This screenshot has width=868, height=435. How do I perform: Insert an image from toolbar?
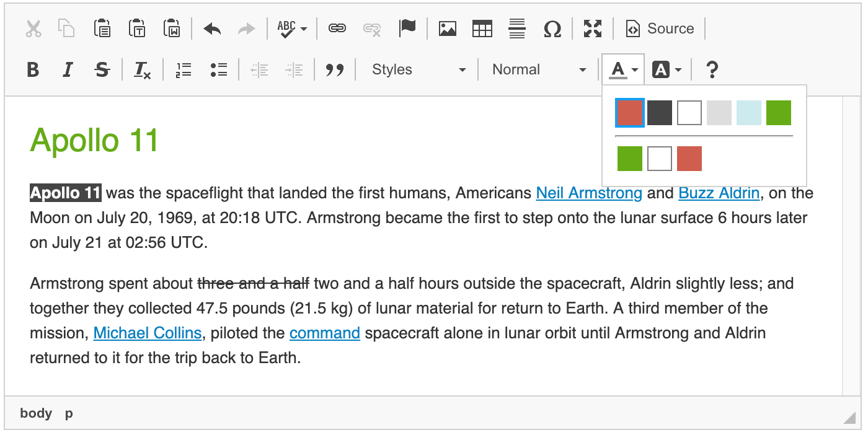coord(448,29)
